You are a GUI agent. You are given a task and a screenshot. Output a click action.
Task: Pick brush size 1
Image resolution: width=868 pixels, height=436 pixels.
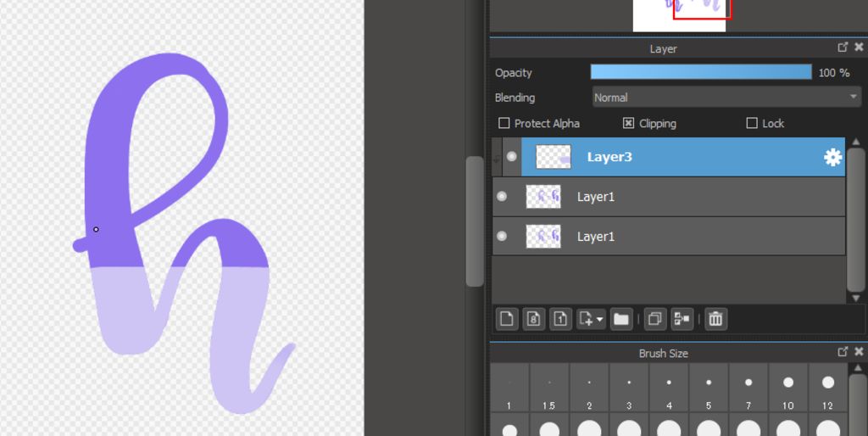pyautogui.click(x=509, y=388)
